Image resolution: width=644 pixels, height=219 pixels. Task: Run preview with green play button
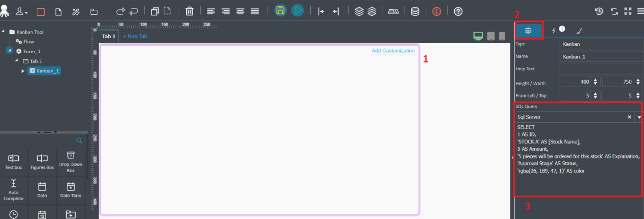click(298, 11)
